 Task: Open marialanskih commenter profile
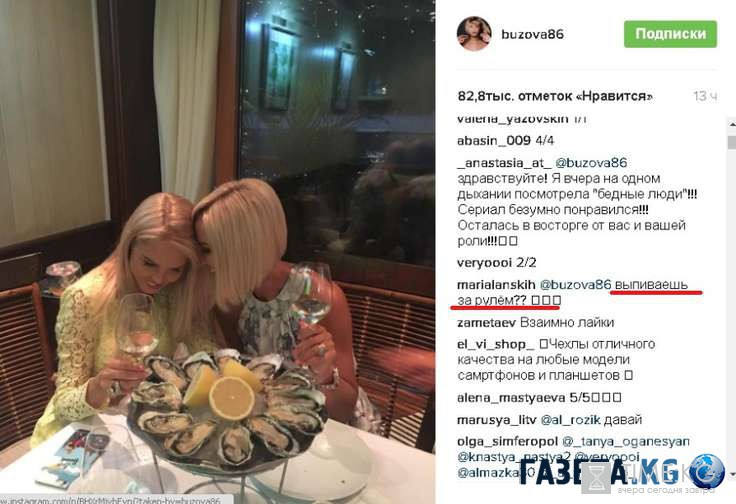pos(496,285)
